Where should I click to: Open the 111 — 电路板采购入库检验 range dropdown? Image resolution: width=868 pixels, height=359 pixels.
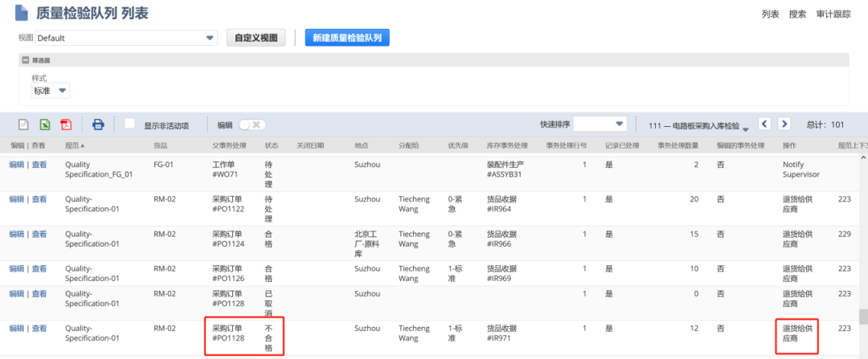698,126
